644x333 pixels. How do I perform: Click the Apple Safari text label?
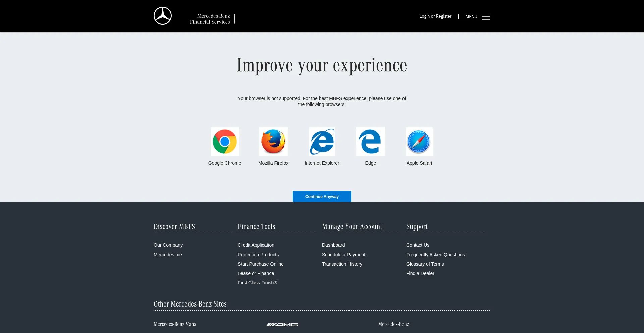tap(419, 163)
